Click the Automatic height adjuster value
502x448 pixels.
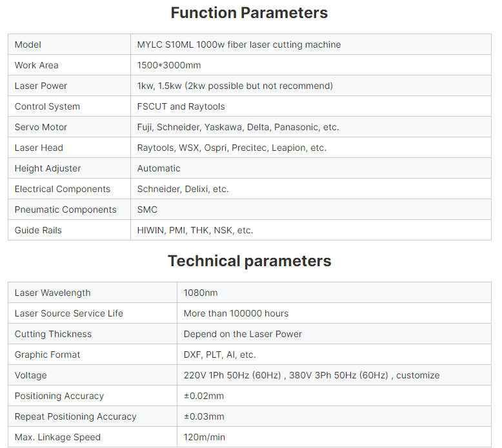pyautogui.click(x=159, y=168)
